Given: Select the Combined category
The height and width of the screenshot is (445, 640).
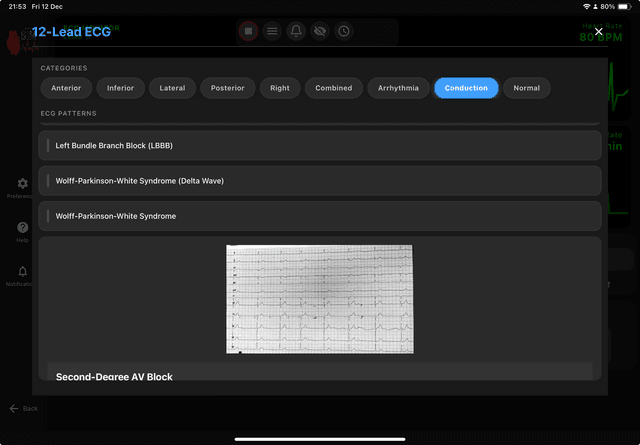Looking at the screenshot, I should click(x=334, y=88).
